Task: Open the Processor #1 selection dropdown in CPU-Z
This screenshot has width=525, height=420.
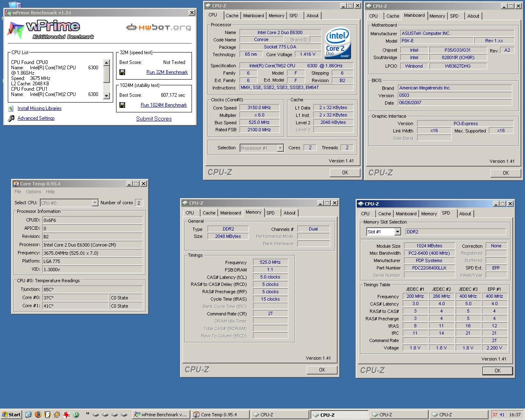Action: [x=281, y=148]
